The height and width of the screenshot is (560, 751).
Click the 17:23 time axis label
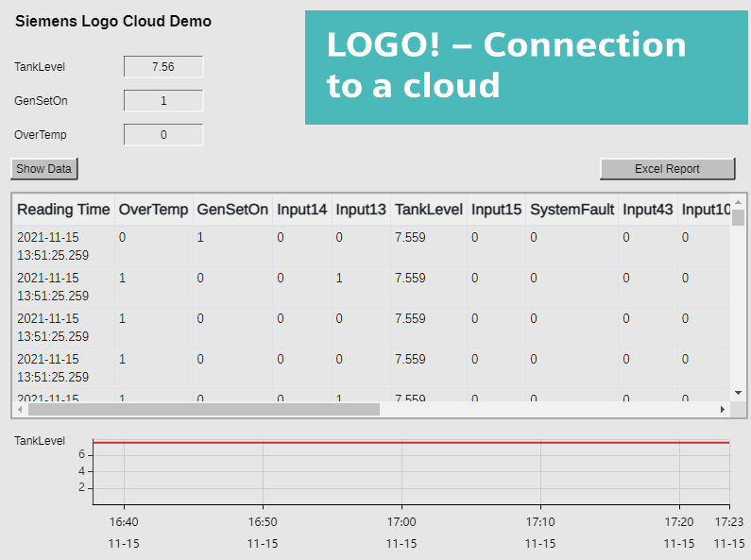click(x=729, y=521)
